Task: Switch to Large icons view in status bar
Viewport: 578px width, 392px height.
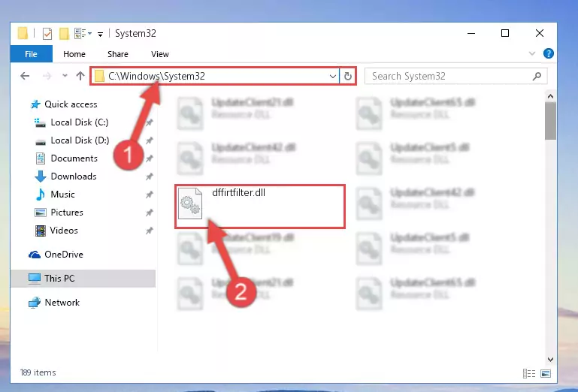Action: click(546, 373)
